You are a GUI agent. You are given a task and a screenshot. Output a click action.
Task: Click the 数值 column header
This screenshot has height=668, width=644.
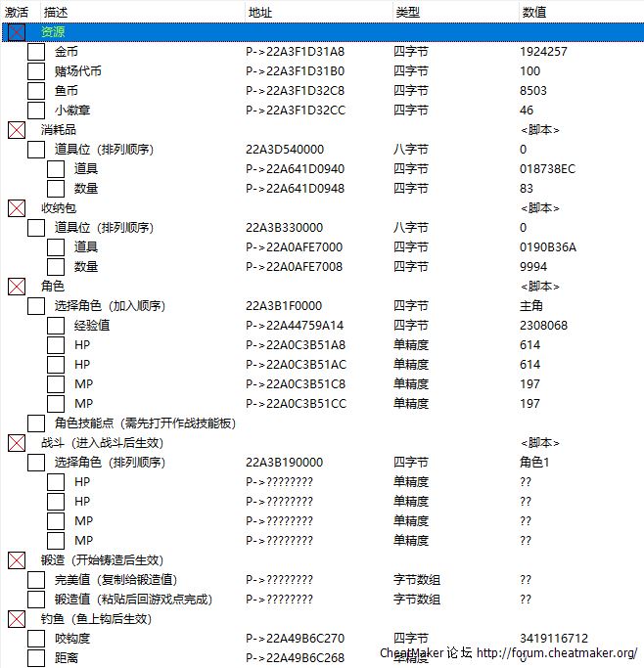534,12
